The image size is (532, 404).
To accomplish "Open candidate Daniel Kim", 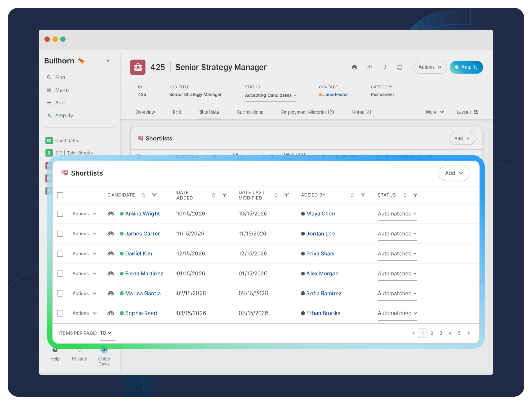I will pyautogui.click(x=139, y=254).
